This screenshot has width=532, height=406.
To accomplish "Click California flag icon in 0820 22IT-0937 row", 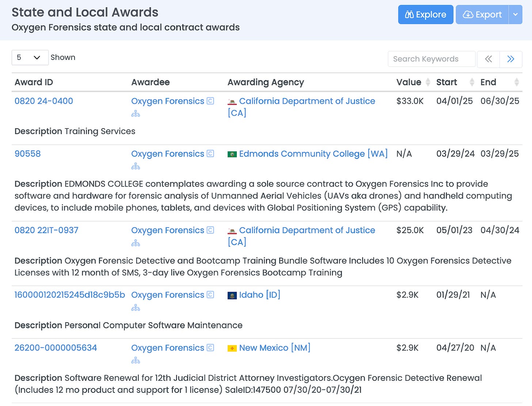I will coord(232,231).
